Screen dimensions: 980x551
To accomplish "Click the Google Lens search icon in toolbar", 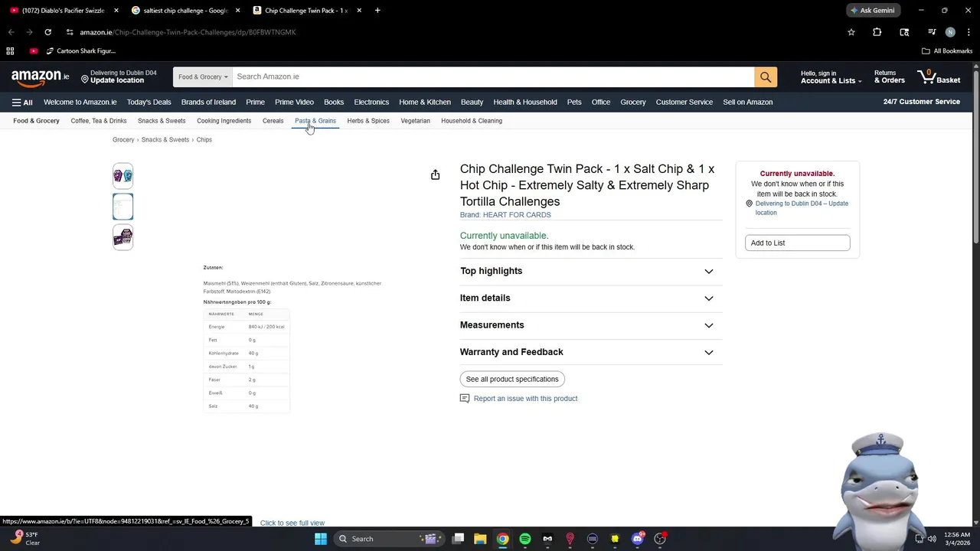I will coord(904,32).
